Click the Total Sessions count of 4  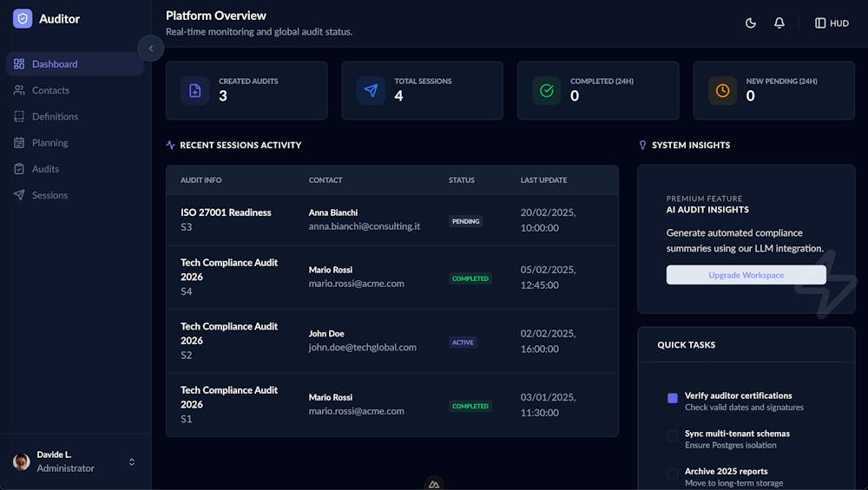(398, 96)
